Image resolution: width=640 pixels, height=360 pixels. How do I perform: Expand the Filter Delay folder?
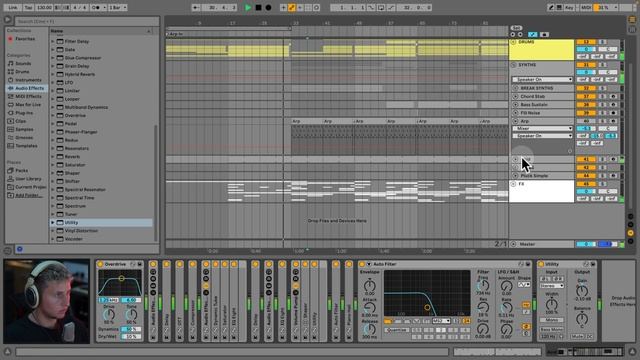[53, 41]
